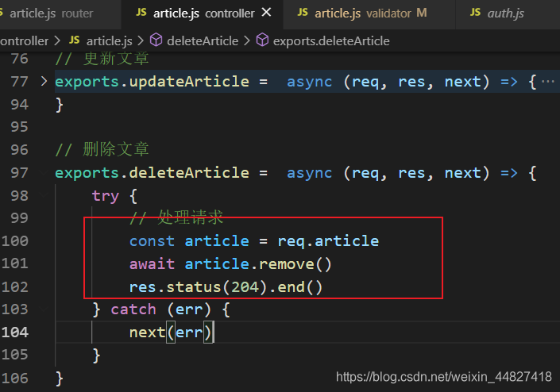Click the '删除文章' comment
The image size is (560, 392).
(x=116, y=149)
